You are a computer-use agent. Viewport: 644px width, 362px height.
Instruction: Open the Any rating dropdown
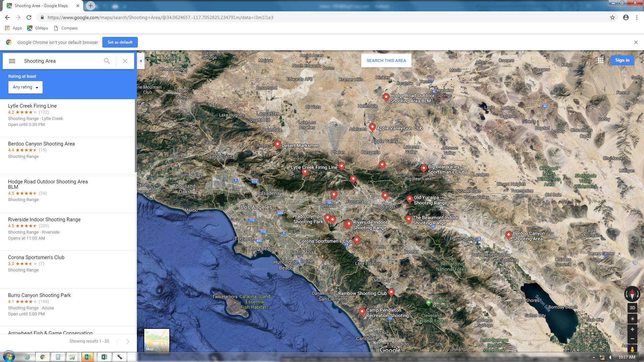pos(25,87)
